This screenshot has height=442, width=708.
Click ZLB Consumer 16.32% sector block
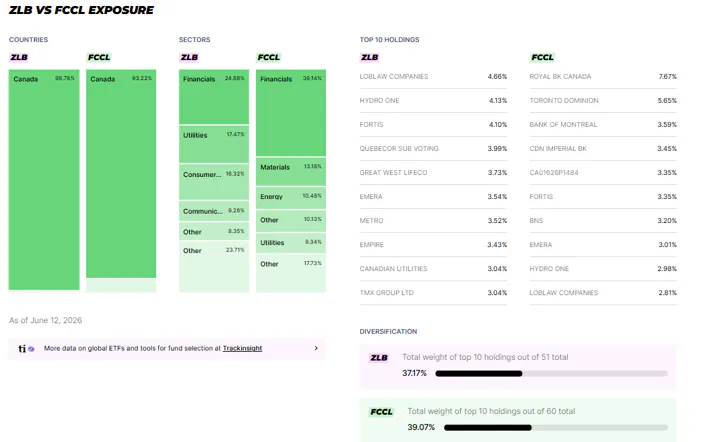[x=214, y=182]
